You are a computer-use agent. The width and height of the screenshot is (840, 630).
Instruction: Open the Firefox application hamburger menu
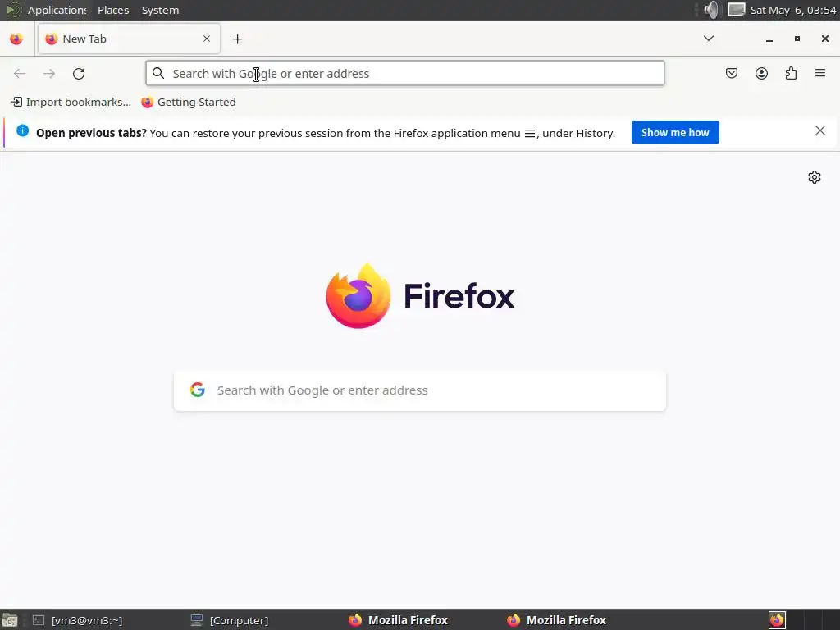pyautogui.click(x=820, y=73)
